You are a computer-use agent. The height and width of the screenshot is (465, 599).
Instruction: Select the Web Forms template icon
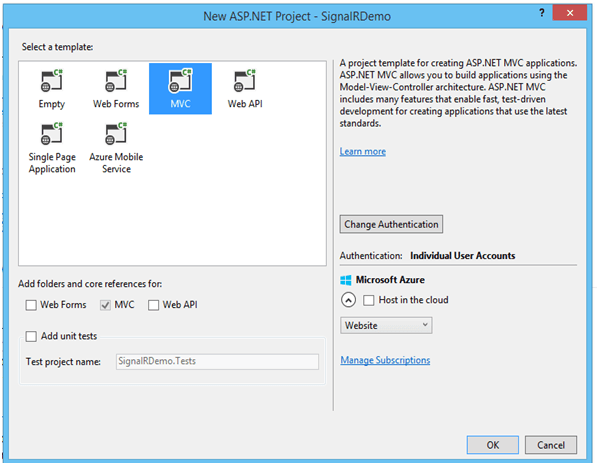[x=116, y=81]
